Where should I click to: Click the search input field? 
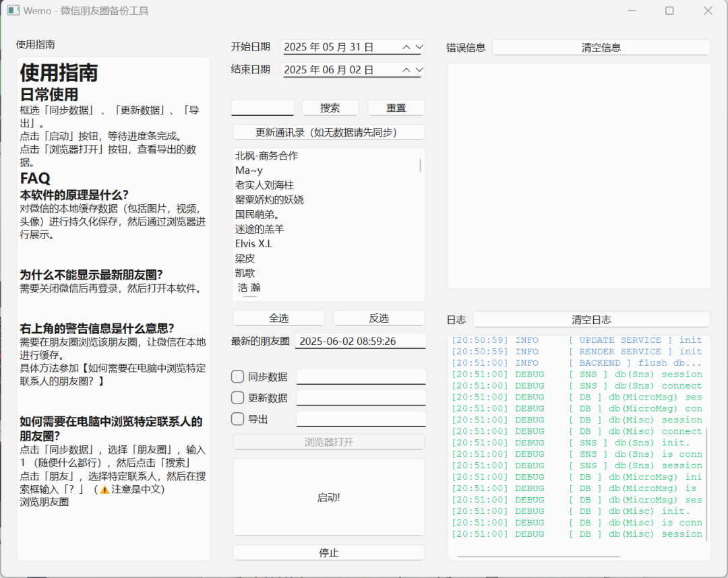tap(262, 107)
